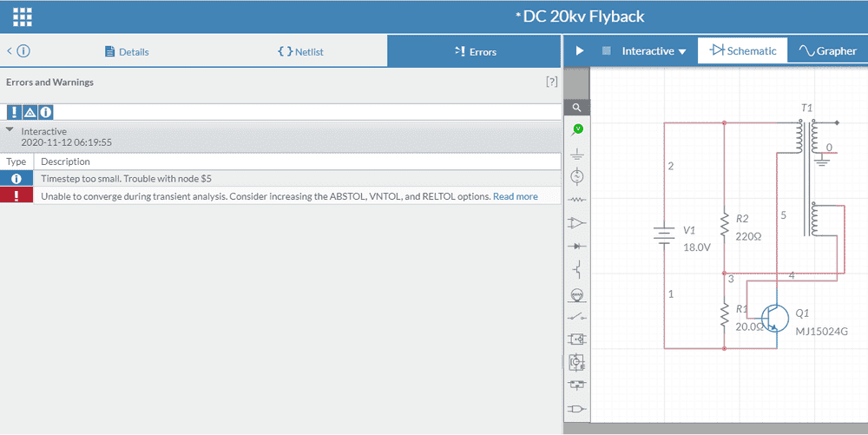
Task: Click the Interactive timestamp 2020-11-12 06:19:55
Action: (x=67, y=142)
